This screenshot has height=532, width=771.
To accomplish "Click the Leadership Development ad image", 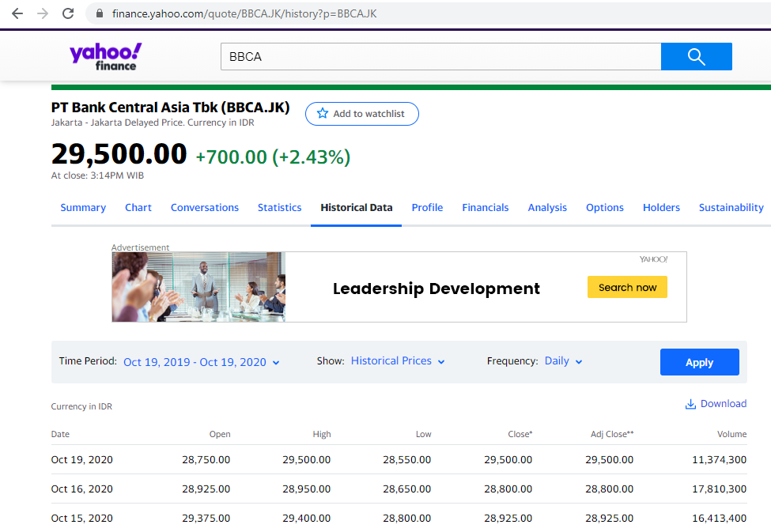I will [x=198, y=287].
